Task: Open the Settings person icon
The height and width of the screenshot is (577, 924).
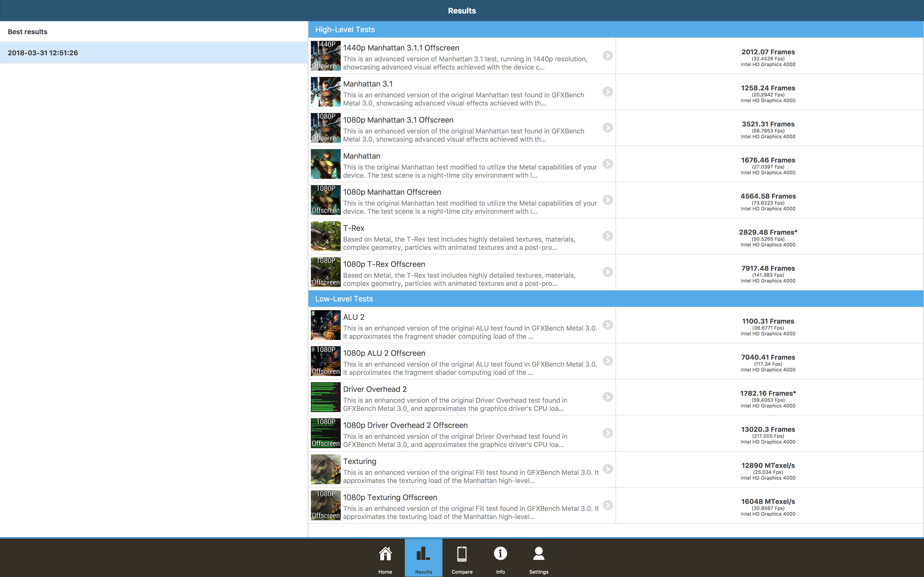Action: pyautogui.click(x=539, y=558)
